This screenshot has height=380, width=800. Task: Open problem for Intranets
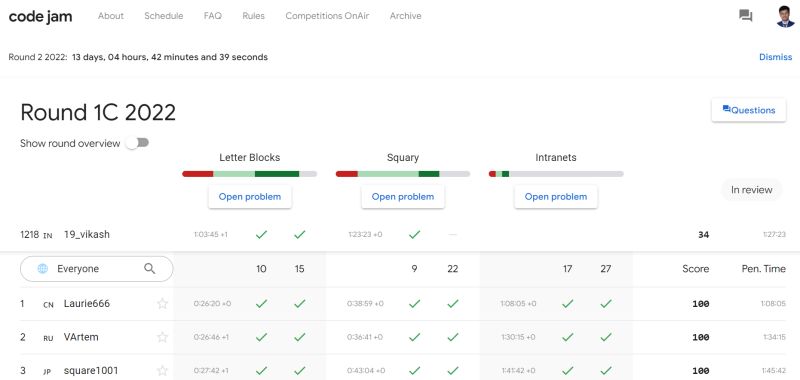click(556, 196)
